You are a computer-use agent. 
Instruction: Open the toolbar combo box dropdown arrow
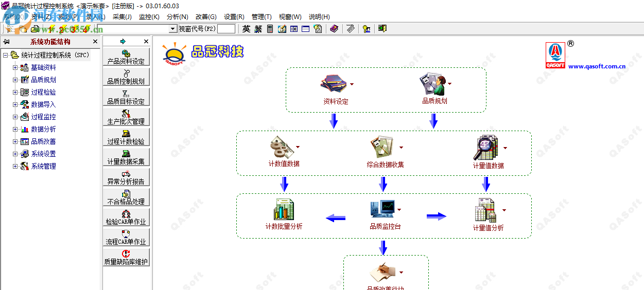point(173,29)
